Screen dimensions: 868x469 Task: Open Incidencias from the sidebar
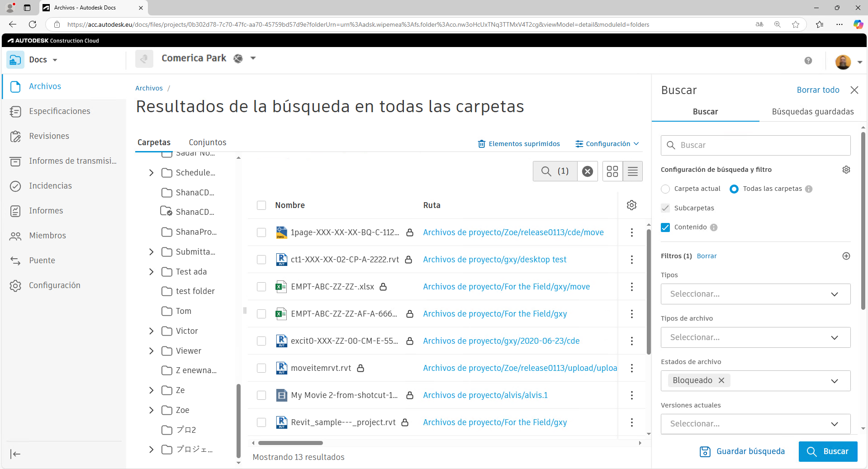pyautogui.click(x=51, y=185)
